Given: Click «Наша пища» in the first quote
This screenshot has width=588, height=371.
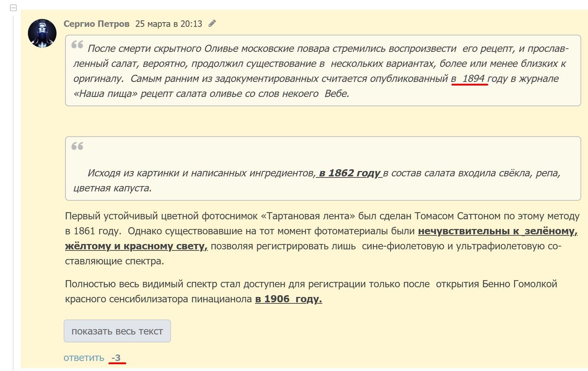Looking at the screenshot, I should (106, 94).
